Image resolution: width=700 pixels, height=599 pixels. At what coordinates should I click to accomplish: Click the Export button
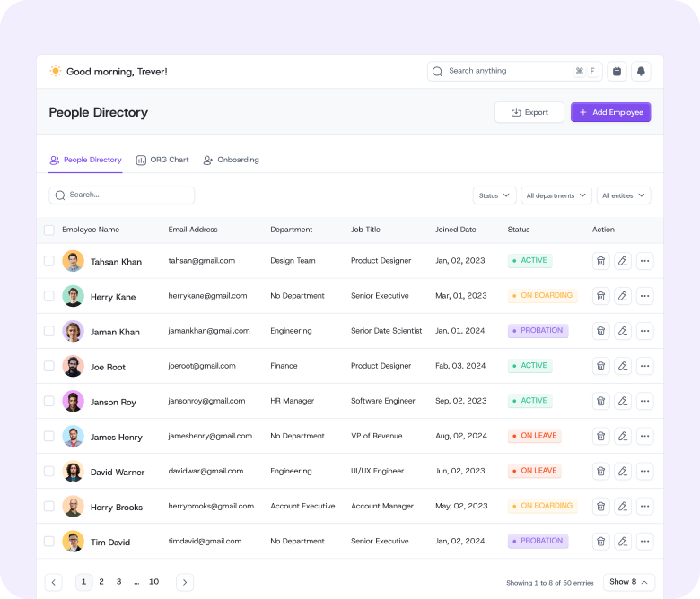[x=529, y=112]
